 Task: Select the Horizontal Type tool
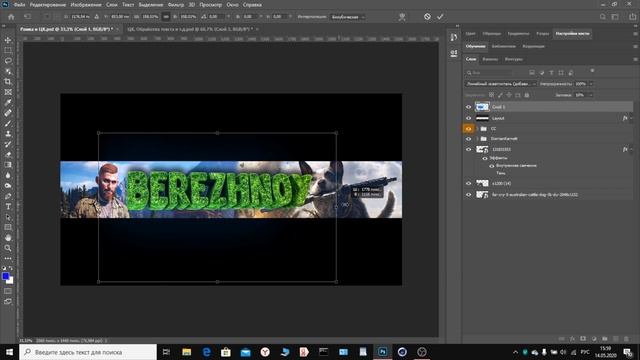pos(8,207)
